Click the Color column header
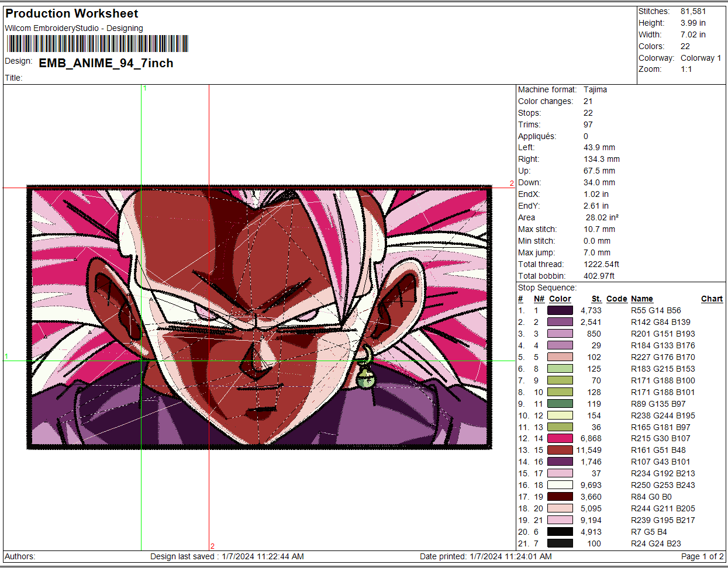Image resolution: width=728 pixels, height=568 pixels. [x=560, y=299]
